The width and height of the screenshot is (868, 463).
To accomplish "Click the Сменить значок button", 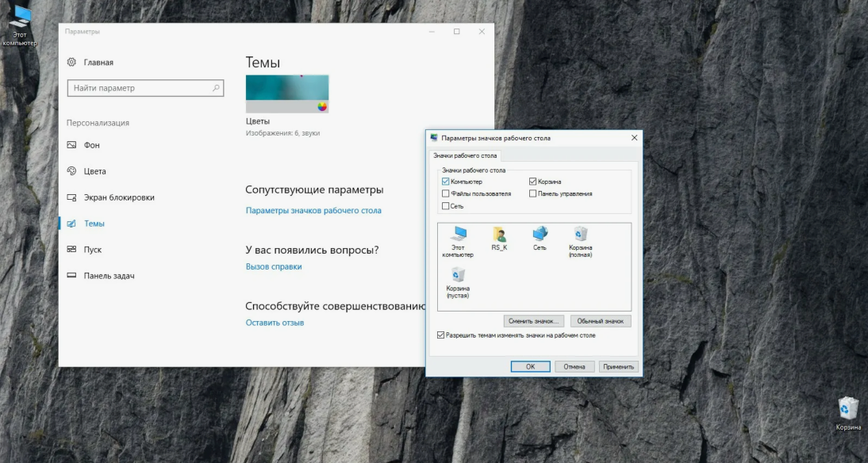I will (532, 320).
